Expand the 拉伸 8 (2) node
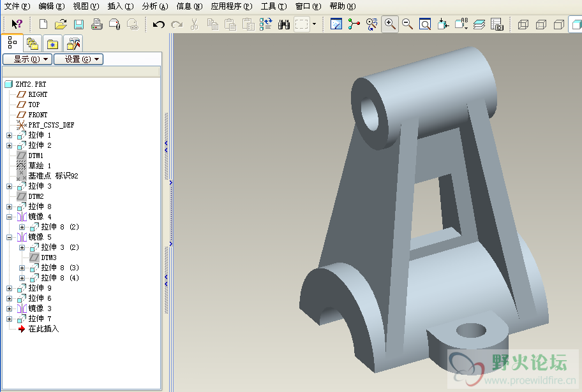The height and width of the screenshot is (392, 582). (x=22, y=227)
